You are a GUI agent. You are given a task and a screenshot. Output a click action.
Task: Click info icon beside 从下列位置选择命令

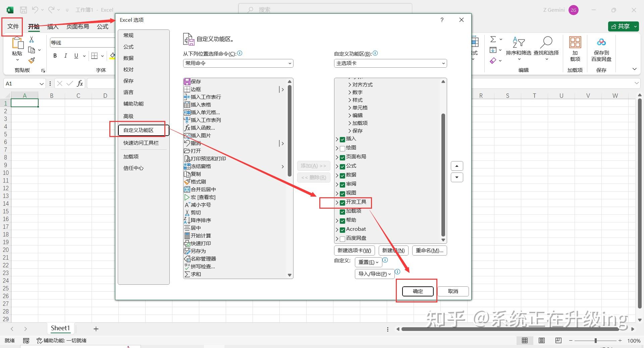point(240,53)
